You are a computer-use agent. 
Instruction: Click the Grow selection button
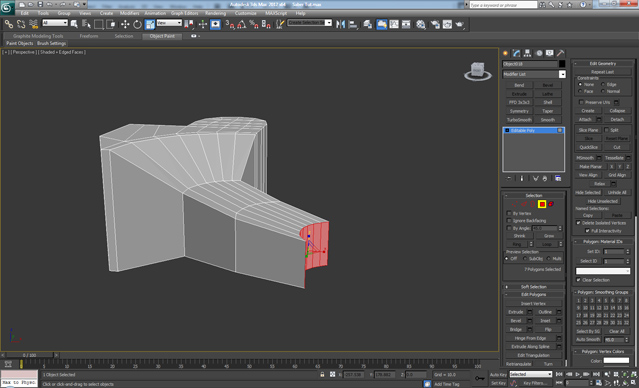[549, 236]
